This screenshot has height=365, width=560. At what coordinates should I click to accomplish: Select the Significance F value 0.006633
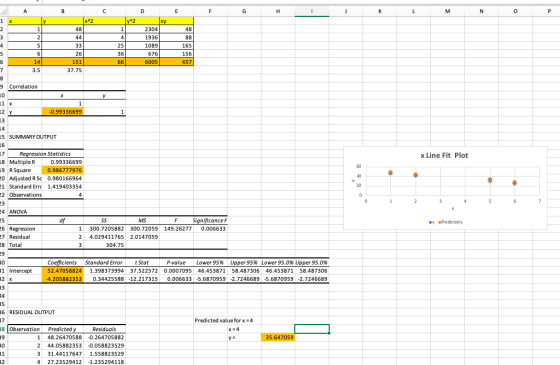tap(211, 229)
